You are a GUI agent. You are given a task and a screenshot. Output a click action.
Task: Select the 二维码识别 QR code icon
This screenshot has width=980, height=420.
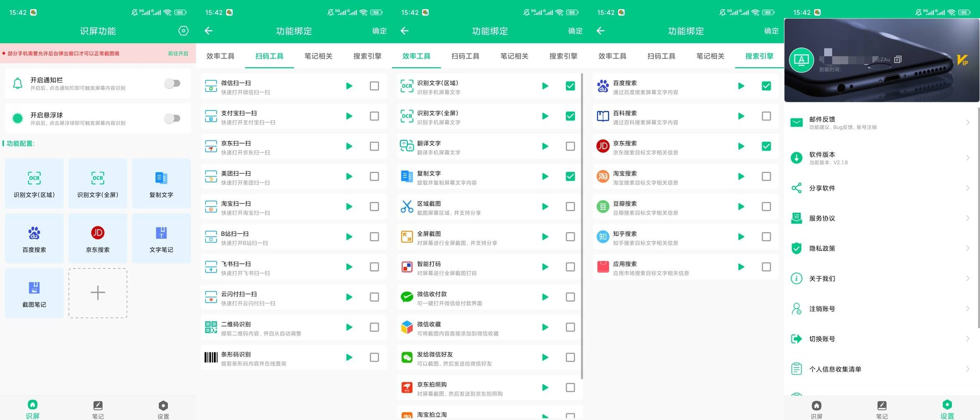click(x=211, y=327)
